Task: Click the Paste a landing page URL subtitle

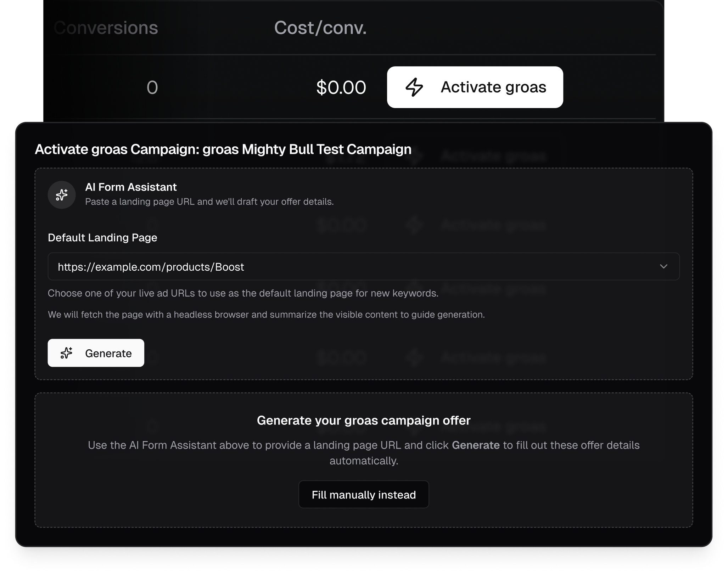Action: coord(209,202)
